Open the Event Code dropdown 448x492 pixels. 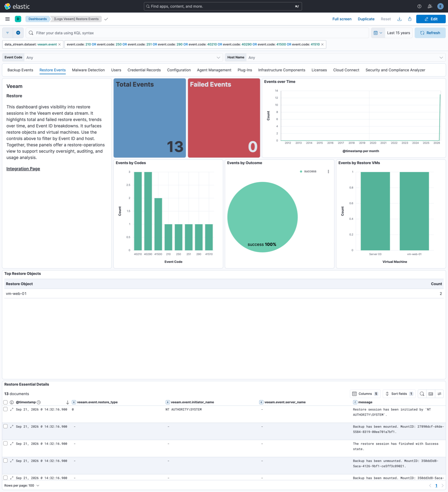123,58
